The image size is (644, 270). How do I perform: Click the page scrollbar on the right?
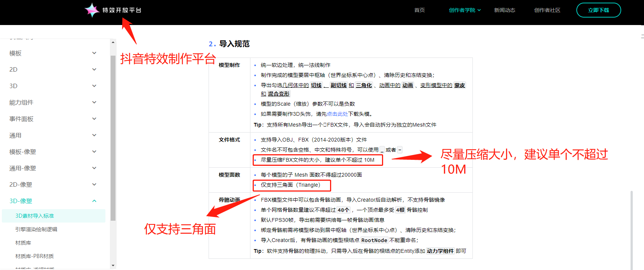(x=632, y=230)
